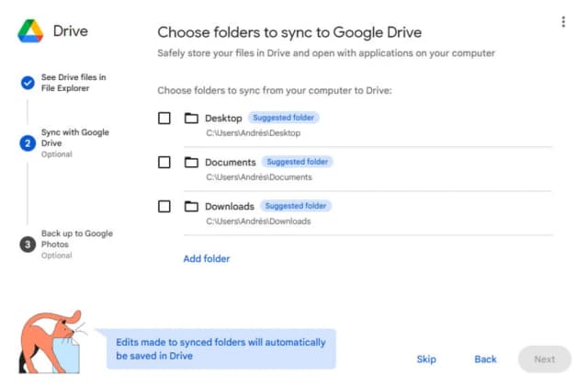Select the step 3 circle icon

coord(28,245)
